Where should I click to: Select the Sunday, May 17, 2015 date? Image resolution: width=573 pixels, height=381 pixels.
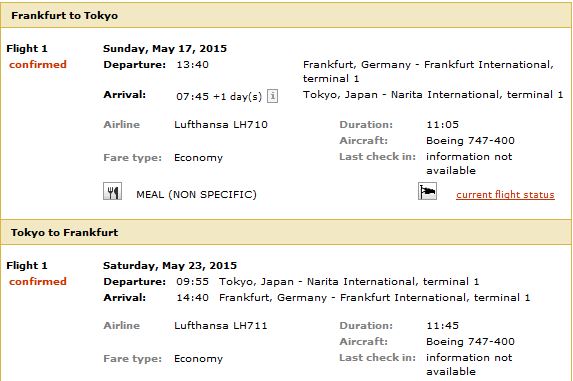tap(165, 49)
